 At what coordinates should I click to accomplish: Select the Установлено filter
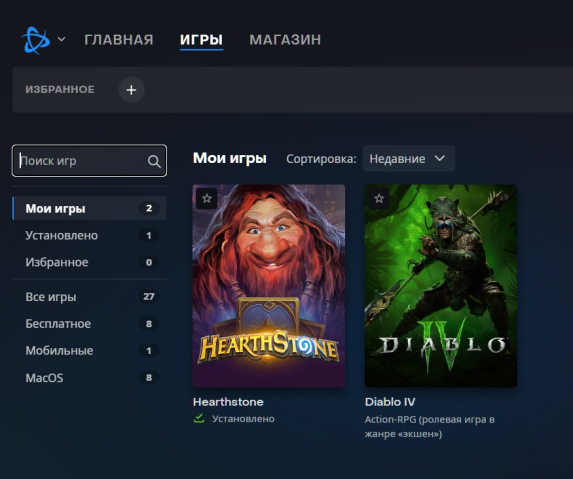point(89,235)
